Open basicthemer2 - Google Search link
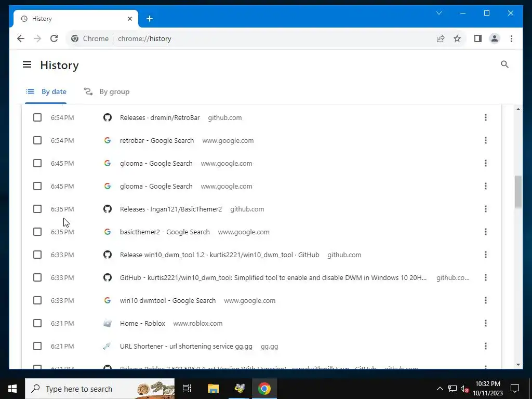Viewport: 532px width, 399px height. click(165, 232)
